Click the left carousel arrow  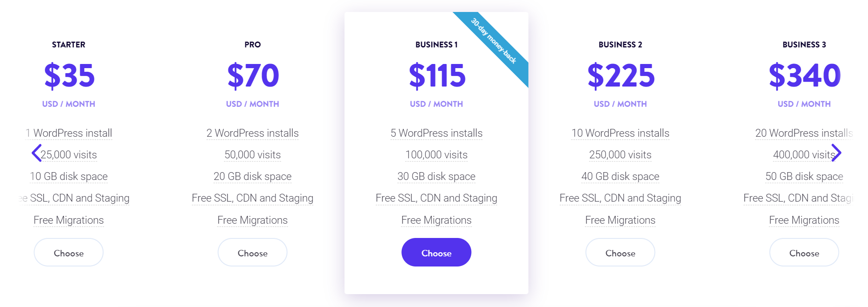(37, 153)
